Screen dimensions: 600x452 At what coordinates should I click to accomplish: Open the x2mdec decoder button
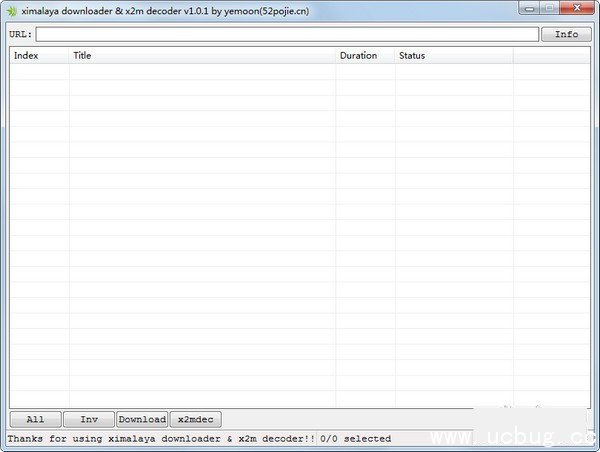195,420
